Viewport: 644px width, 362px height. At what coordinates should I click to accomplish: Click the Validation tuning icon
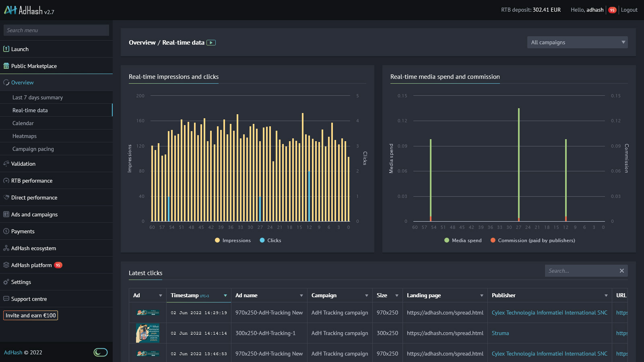coord(6,164)
